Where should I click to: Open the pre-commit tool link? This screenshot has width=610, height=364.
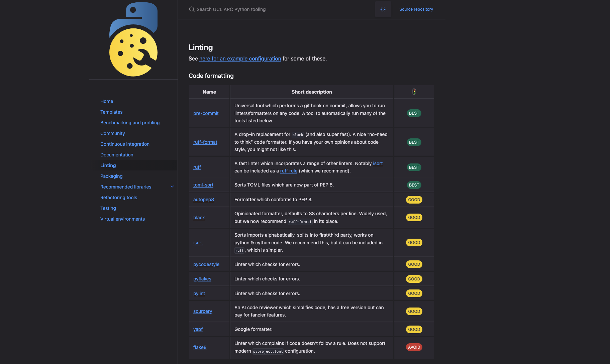206,113
